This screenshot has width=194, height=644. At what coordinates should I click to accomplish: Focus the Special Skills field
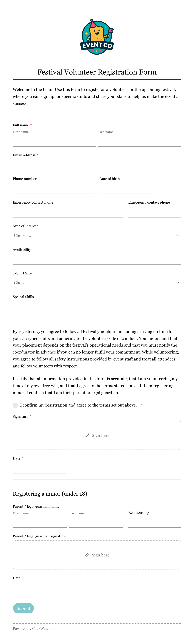click(97, 307)
